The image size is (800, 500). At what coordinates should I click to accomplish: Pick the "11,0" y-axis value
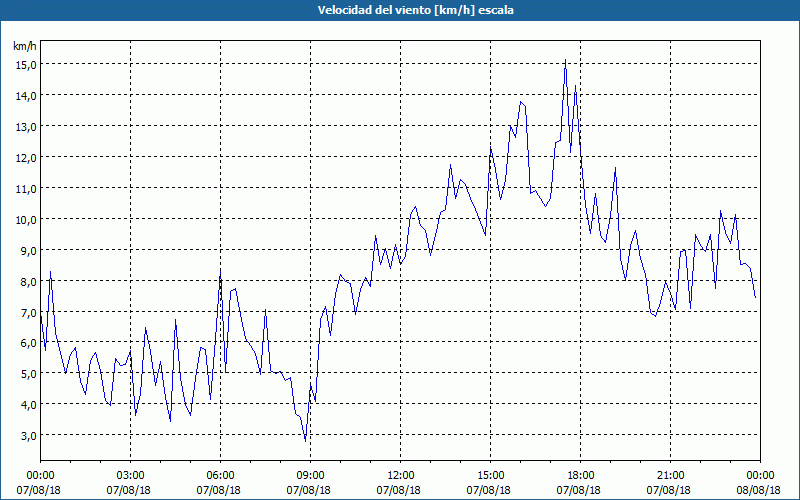(25, 189)
